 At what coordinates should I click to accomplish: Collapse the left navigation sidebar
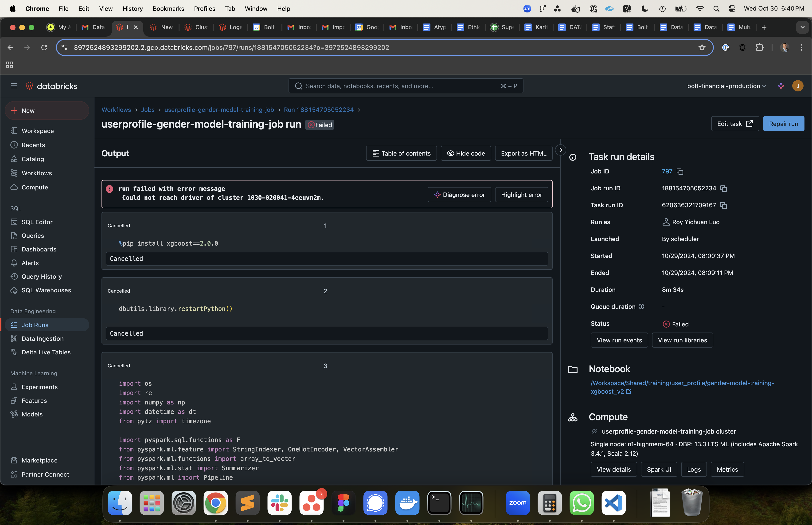click(14, 86)
